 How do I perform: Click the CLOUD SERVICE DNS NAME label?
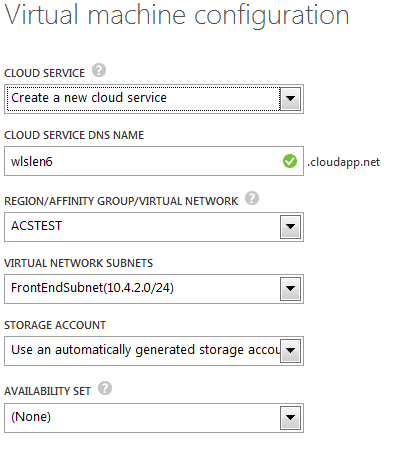pyautogui.click(x=74, y=135)
